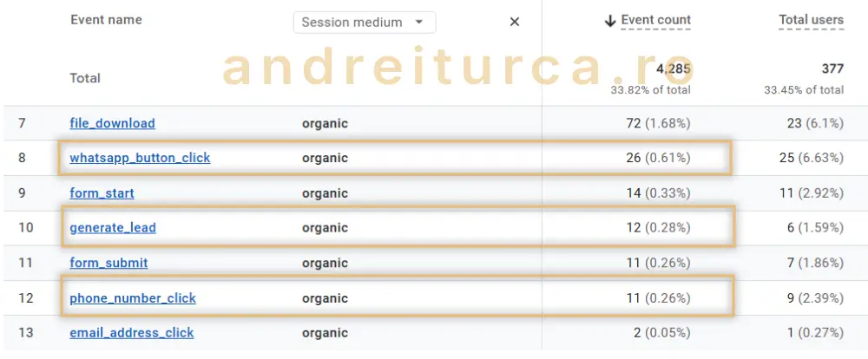Remove the Session medium secondary dimension

pos(514,23)
